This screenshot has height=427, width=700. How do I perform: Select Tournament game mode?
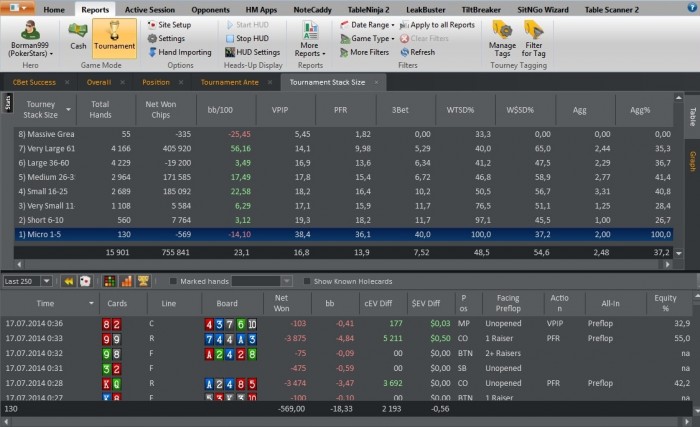(x=114, y=38)
